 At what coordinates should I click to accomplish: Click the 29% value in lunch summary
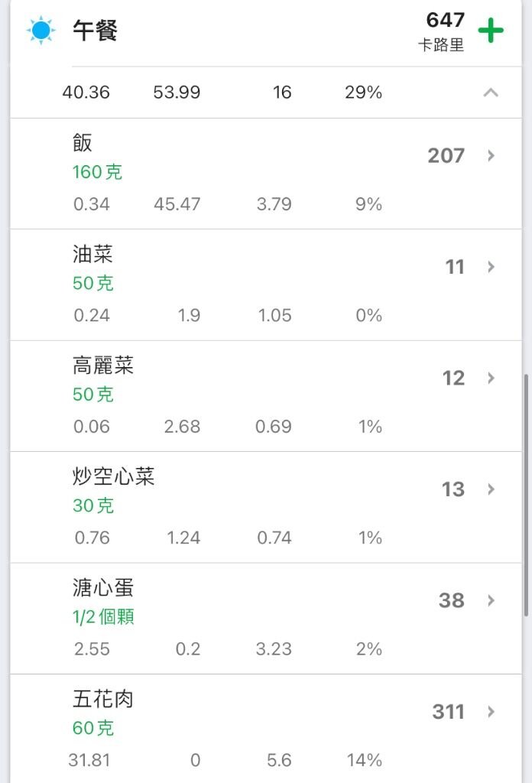[x=363, y=93]
